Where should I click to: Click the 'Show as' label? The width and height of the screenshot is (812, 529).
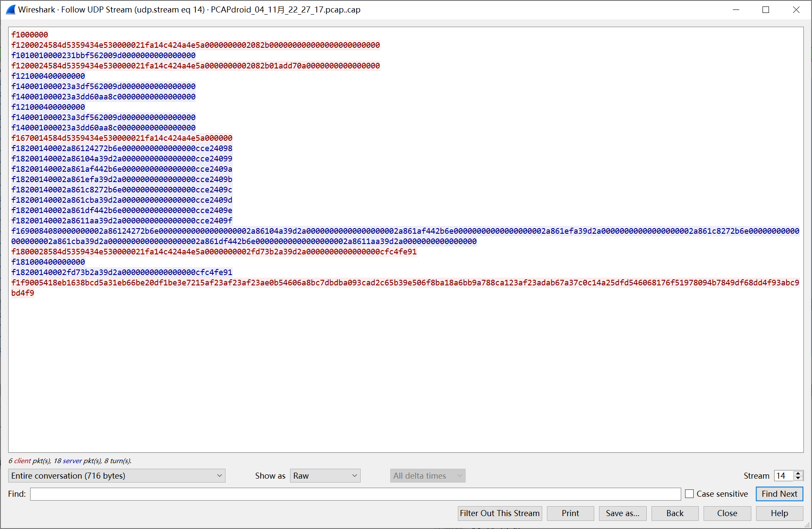pyautogui.click(x=270, y=476)
